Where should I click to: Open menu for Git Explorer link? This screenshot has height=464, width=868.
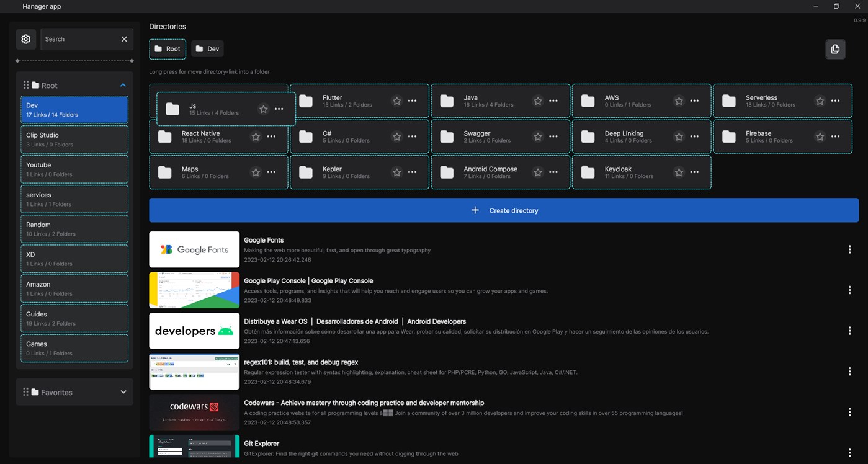tap(849, 453)
